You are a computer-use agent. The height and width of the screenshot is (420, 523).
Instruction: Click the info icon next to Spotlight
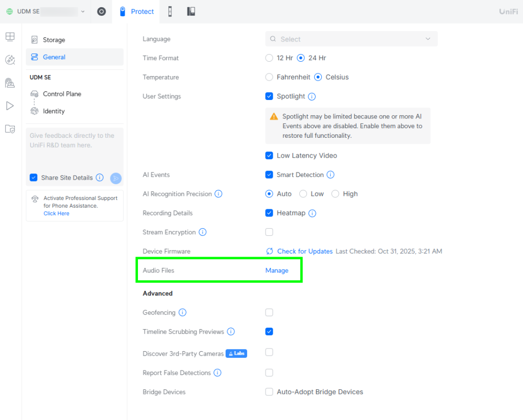tap(312, 96)
